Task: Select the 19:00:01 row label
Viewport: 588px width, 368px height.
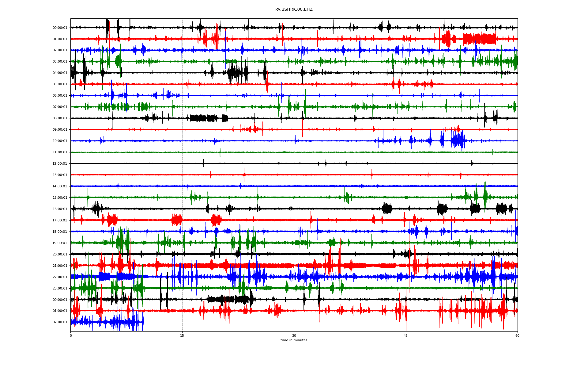Action: [60, 243]
